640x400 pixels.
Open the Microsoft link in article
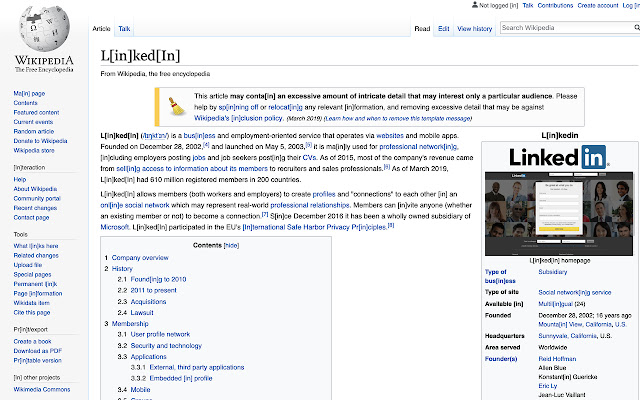pyautogui.click(x=115, y=227)
